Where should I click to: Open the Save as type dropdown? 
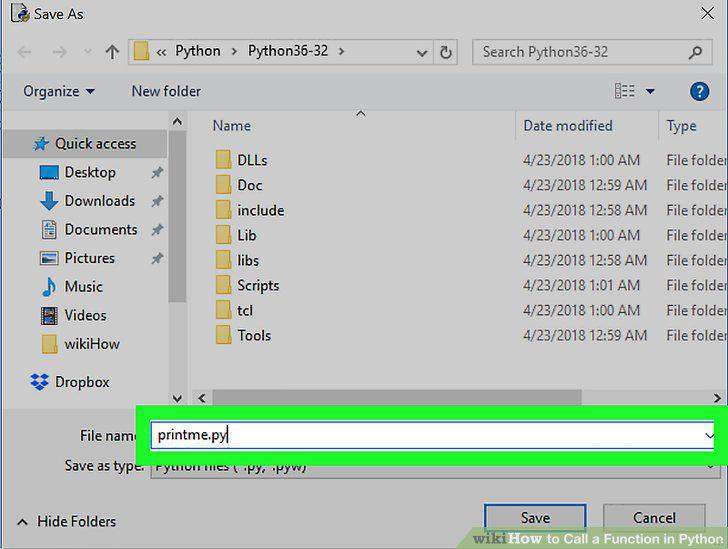[436, 469]
